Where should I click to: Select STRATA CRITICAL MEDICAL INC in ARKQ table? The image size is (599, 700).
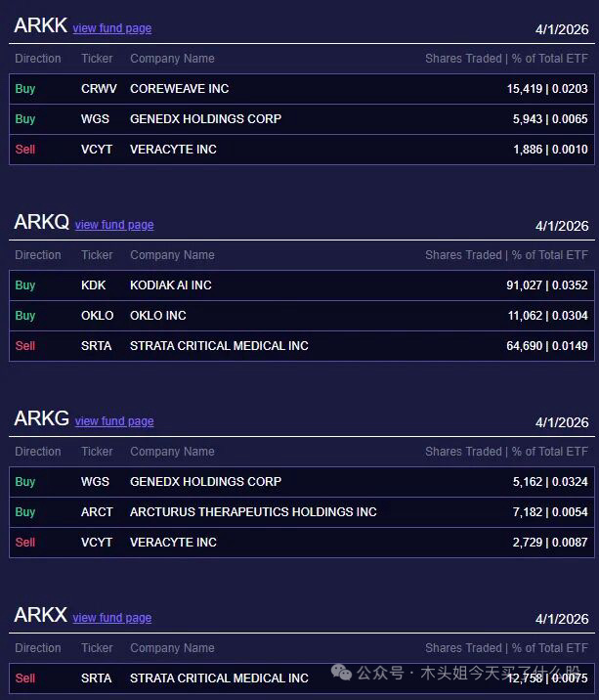(219, 346)
